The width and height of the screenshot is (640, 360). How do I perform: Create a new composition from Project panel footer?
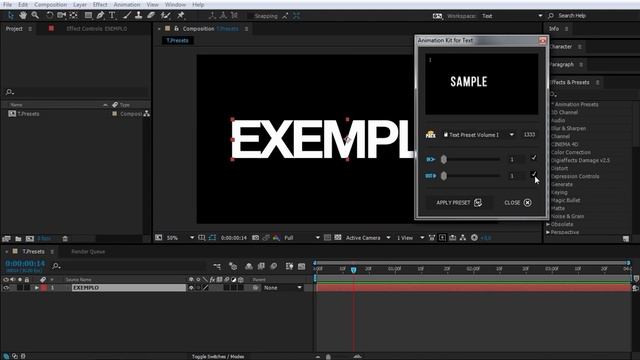[x=30, y=239]
